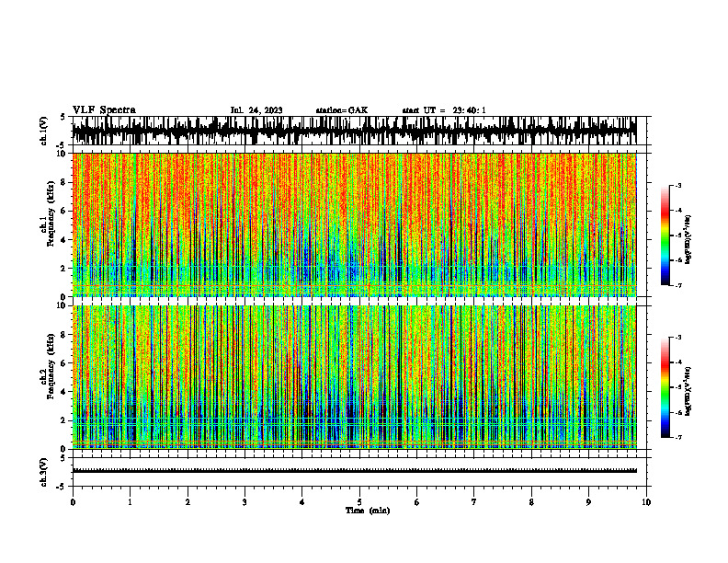Viewport: 728px width, 563px height.
Task: Click the 5 minute tick on time axis
Action: pyautogui.click(x=359, y=502)
